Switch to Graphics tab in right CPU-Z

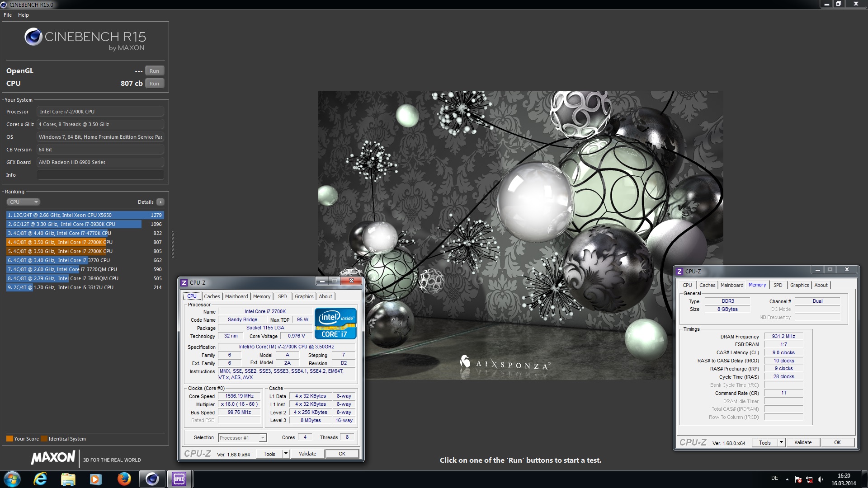(800, 285)
